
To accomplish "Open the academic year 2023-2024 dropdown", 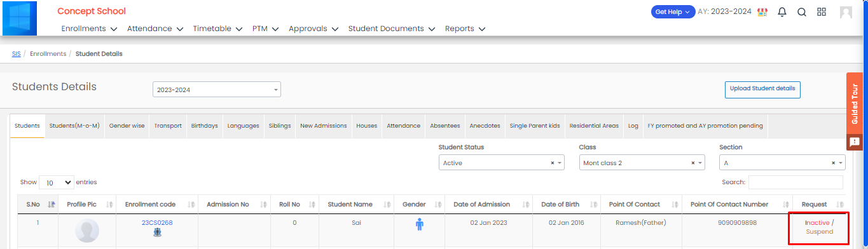I will tap(217, 90).
